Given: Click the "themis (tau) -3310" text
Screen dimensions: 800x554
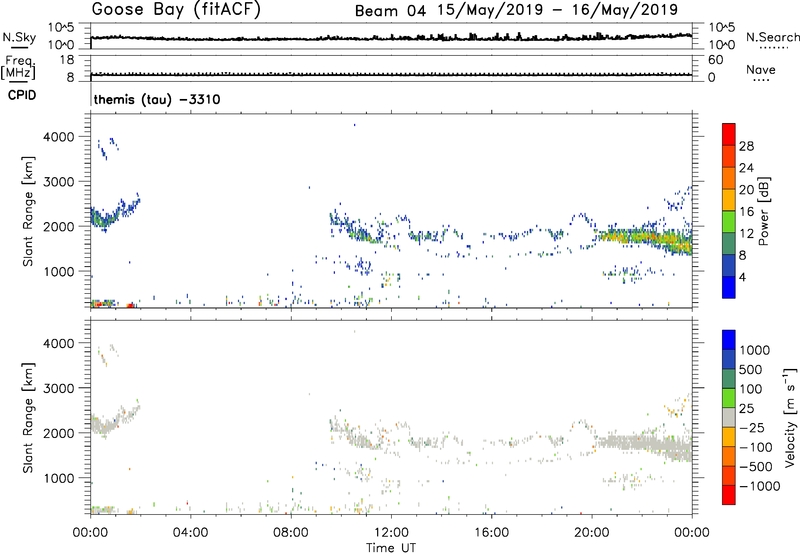Looking at the screenshot, I should coord(157,99).
